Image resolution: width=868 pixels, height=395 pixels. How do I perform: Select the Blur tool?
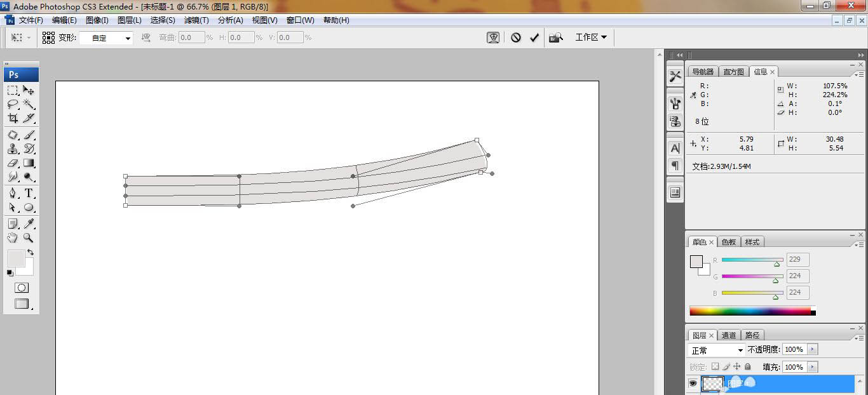[13, 177]
